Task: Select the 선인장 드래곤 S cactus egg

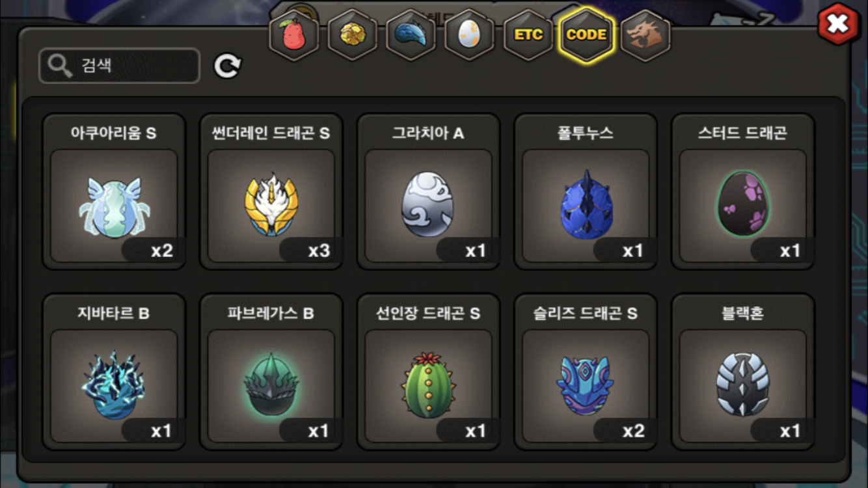Action: [428, 372]
